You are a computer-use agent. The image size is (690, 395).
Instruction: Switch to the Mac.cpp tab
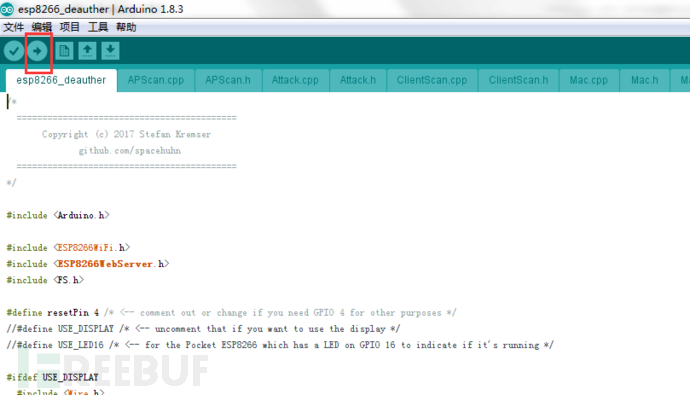pos(589,80)
